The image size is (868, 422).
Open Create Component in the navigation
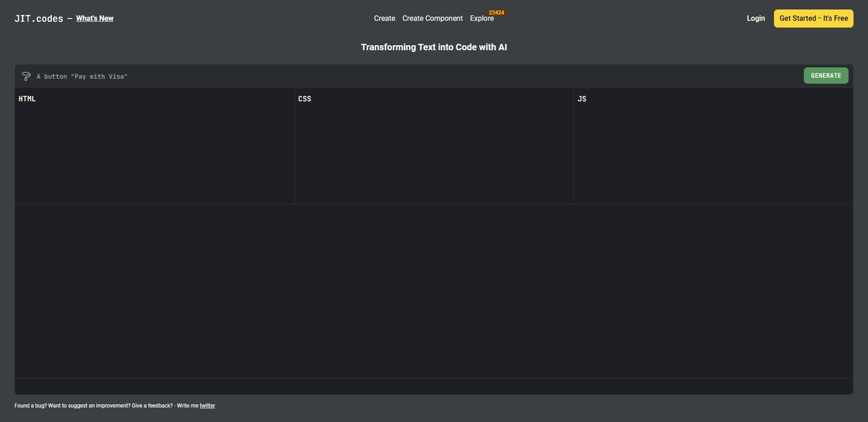click(432, 18)
